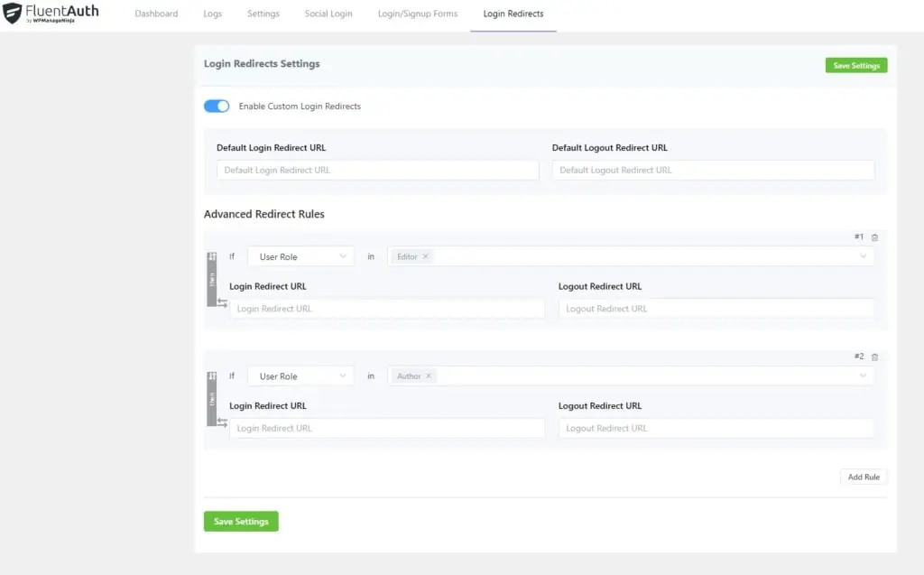
Task: Delete redirect rule #2 using trash icon
Action: pyautogui.click(x=874, y=357)
